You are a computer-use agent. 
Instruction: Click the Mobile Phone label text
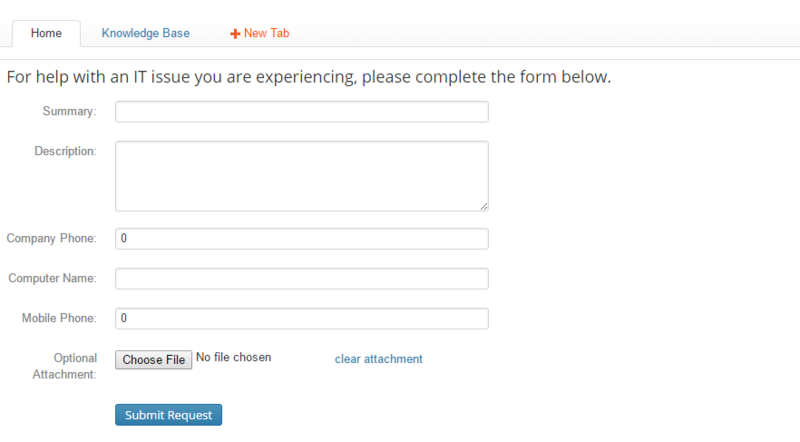pos(59,318)
